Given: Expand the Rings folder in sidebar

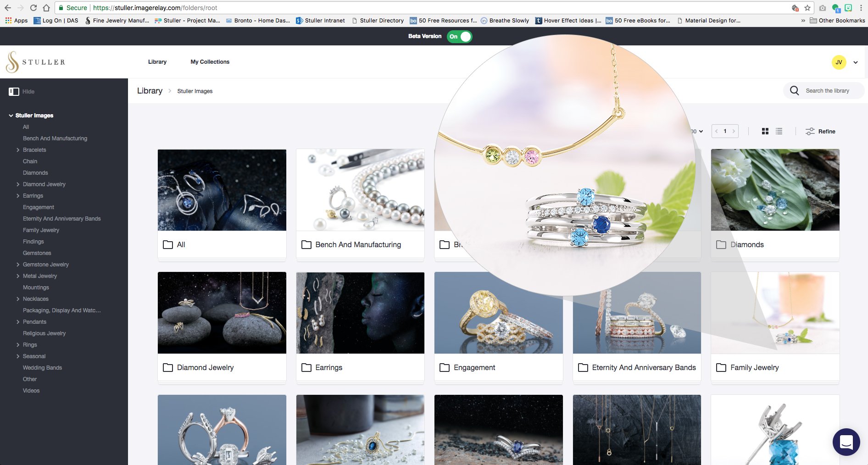Looking at the screenshot, I should point(18,345).
